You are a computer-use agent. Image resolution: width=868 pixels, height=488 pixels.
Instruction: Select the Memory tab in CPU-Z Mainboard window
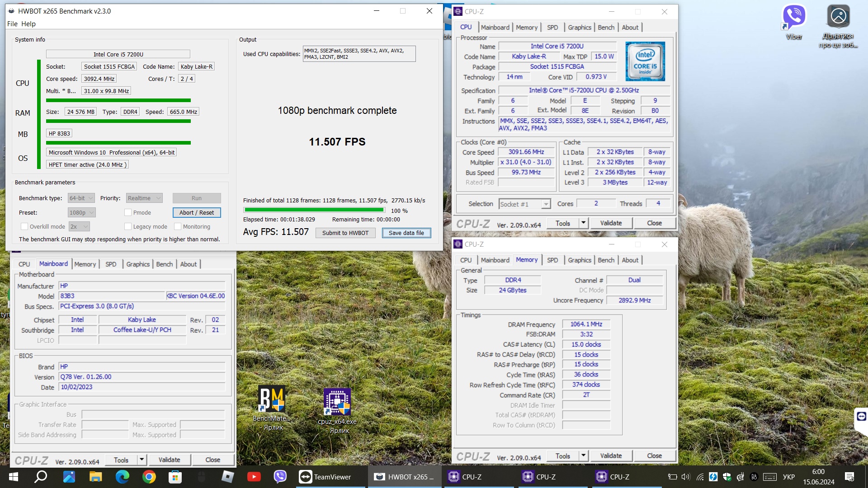(x=85, y=264)
